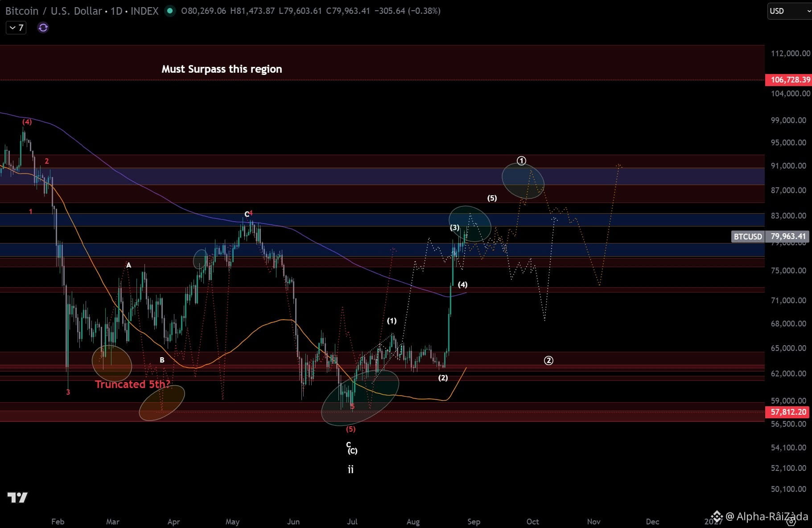
Task: Click the Feb label on the time axis
Action: click(x=58, y=522)
